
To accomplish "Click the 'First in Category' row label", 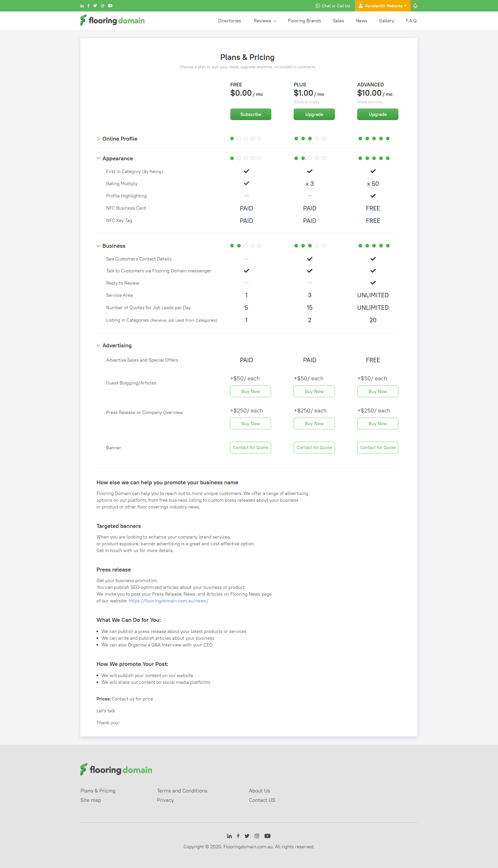I will pyautogui.click(x=134, y=172).
